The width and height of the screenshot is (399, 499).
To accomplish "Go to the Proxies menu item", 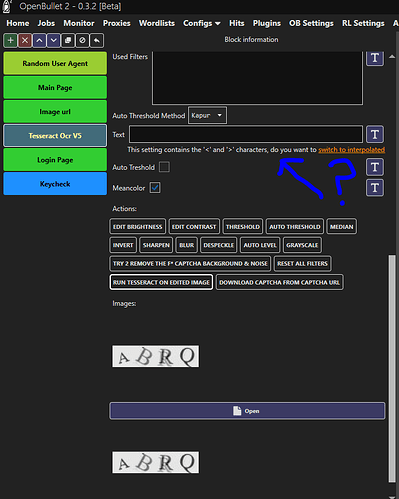I will pyautogui.click(x=116, y=23).
